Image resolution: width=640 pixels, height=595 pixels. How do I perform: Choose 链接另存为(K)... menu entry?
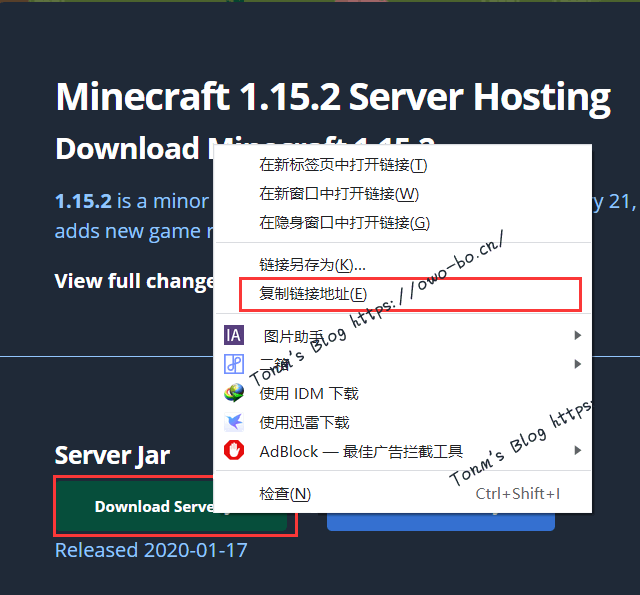pos(403,265)
